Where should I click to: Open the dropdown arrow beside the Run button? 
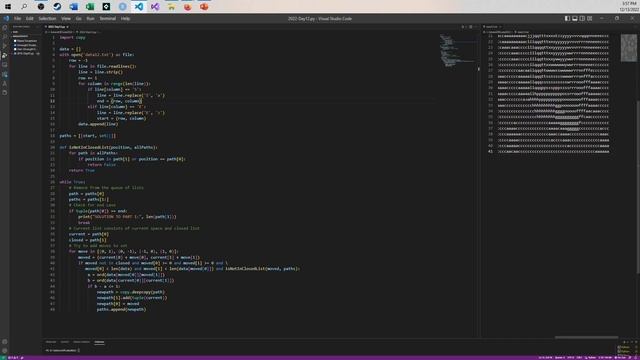pyautogui.click(x=467, y=27)
